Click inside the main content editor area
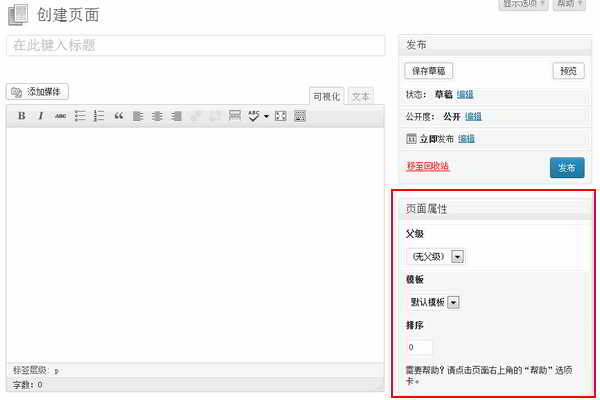600x400 pixels. click(195, 245)
